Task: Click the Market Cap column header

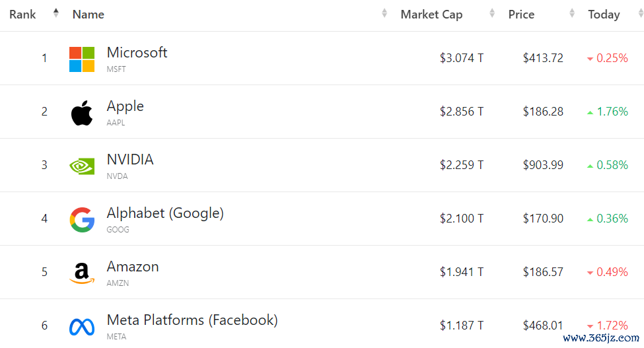Action: (x=431, y=15)
